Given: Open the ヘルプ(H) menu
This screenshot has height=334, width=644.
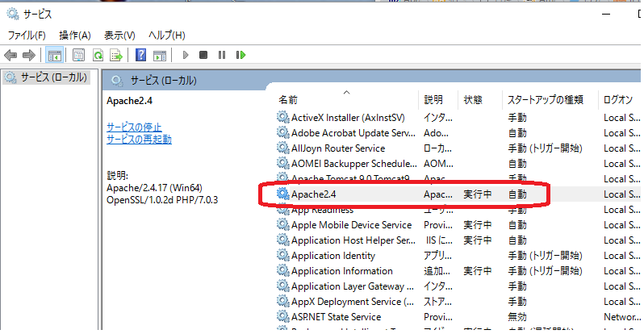Looking at the screenshot, I should tap(167, 35).
